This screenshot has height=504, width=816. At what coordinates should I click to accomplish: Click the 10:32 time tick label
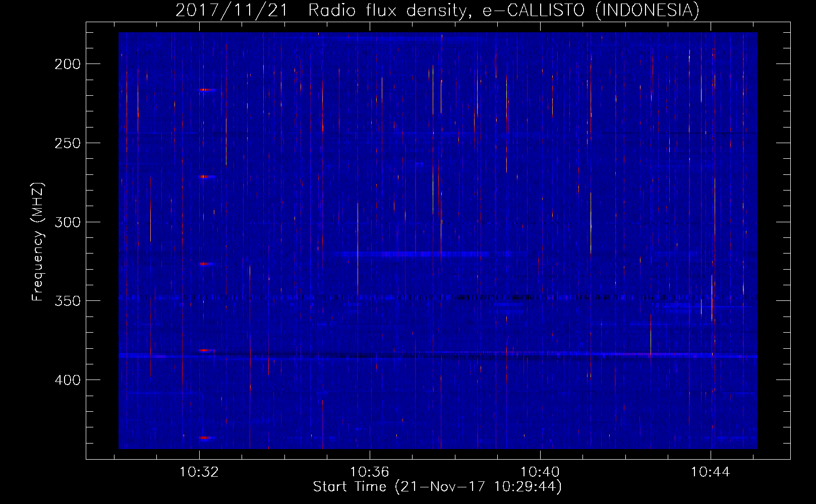[199, 472]
